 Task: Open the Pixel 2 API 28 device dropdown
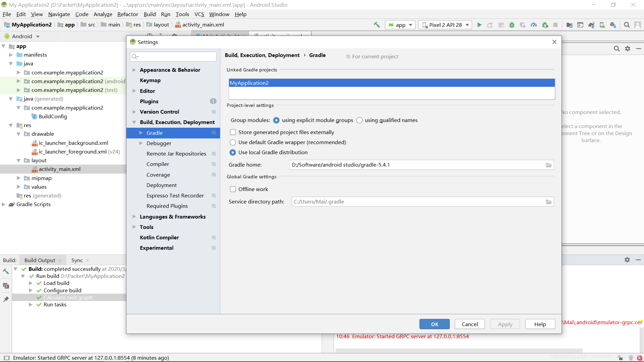tap(445, 25)
